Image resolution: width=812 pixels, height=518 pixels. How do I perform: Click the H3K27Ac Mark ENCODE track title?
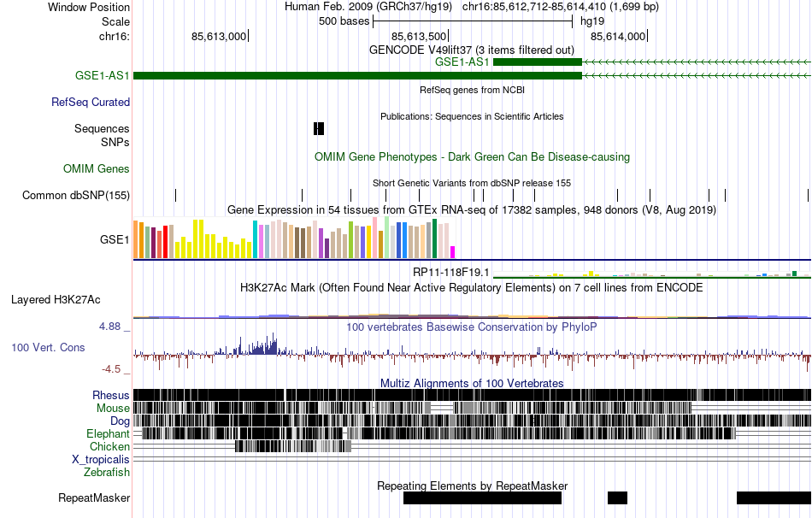tap(472, 287)
